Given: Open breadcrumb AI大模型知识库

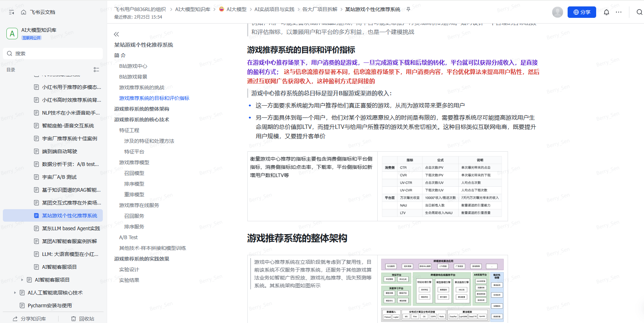Looking at the screenshot, I should [193, 9].
